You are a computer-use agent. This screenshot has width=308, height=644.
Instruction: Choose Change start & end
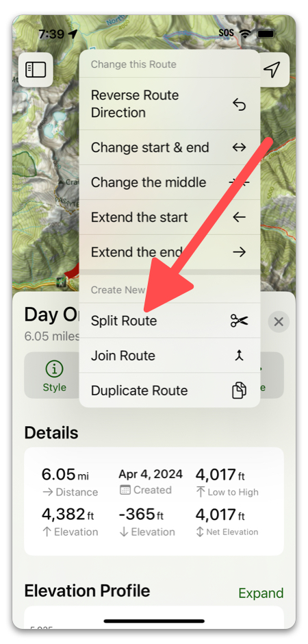click(x=169, y=147)
